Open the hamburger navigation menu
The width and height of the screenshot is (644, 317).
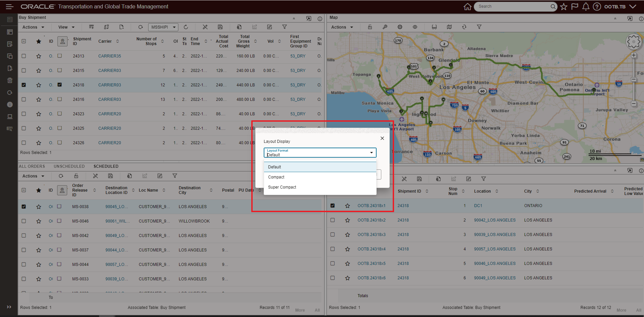[x=9, y=7]
